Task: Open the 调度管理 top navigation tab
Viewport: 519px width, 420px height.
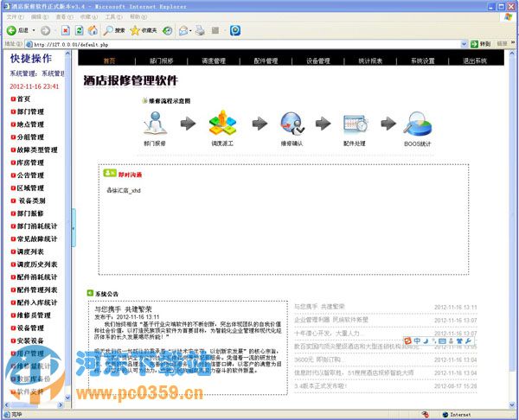Action: (x=214, y=60)
